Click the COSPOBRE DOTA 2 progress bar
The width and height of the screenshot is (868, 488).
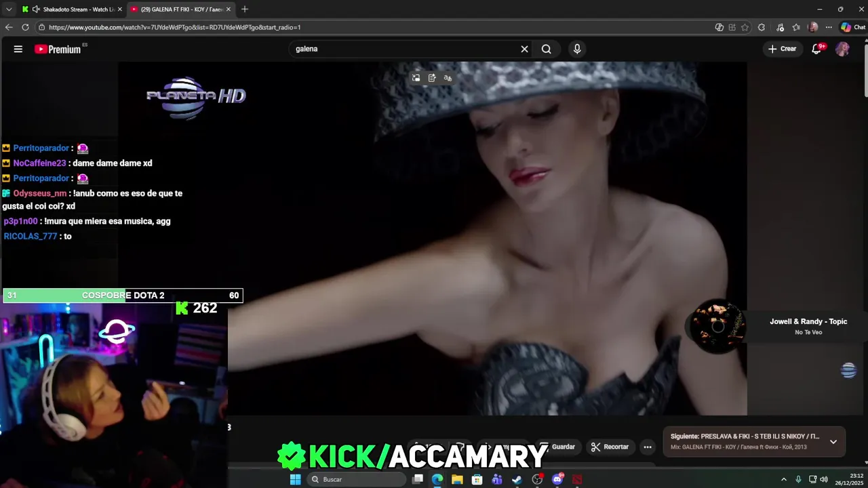tap(123, 296)
